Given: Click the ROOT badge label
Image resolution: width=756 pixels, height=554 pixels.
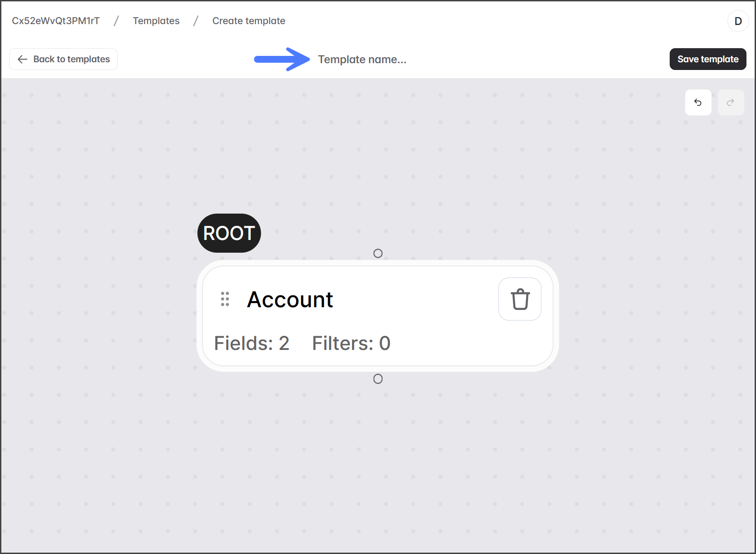Looking at the screenshot, I should tap(229, 233).
